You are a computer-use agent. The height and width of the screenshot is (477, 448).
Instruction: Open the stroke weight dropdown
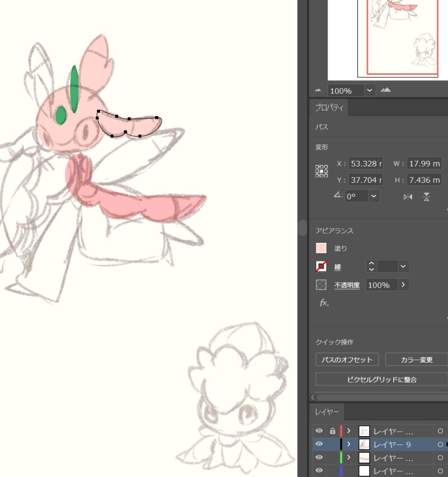coord(403,266)
